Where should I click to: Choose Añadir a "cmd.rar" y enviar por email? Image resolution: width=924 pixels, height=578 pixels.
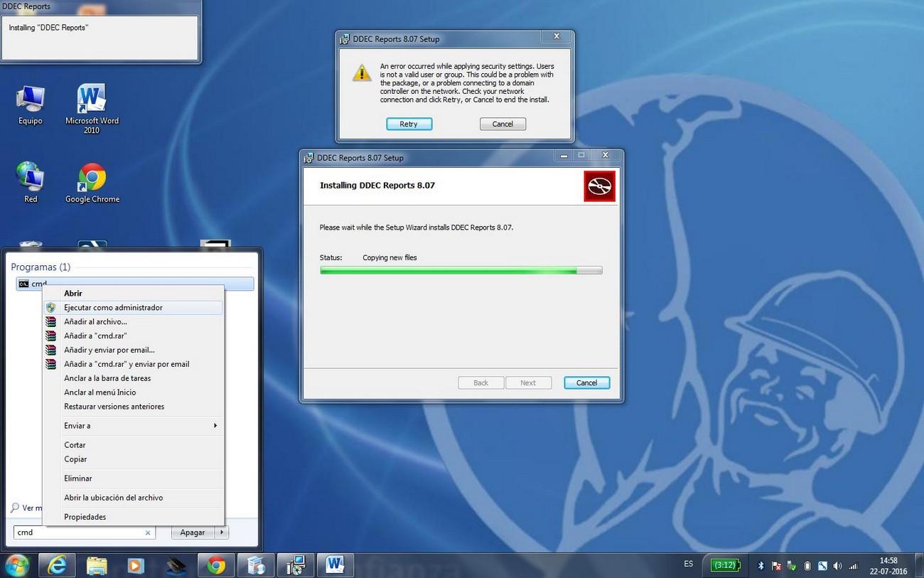(x=133, y=364)
